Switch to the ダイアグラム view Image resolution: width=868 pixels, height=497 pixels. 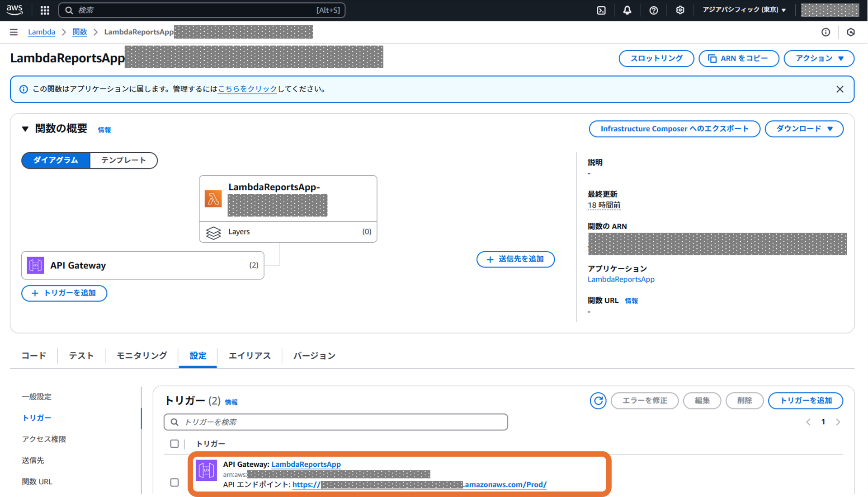click(x=56, y=160)
